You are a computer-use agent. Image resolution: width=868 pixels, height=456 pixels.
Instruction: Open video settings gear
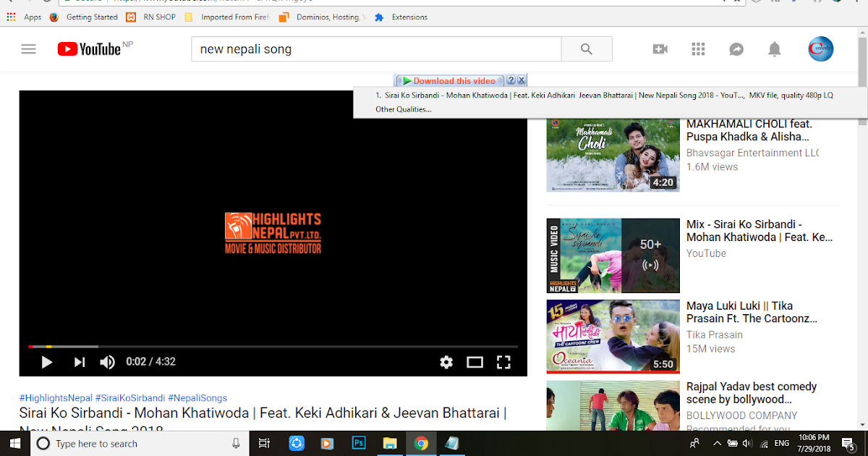[x=446, y=362]
